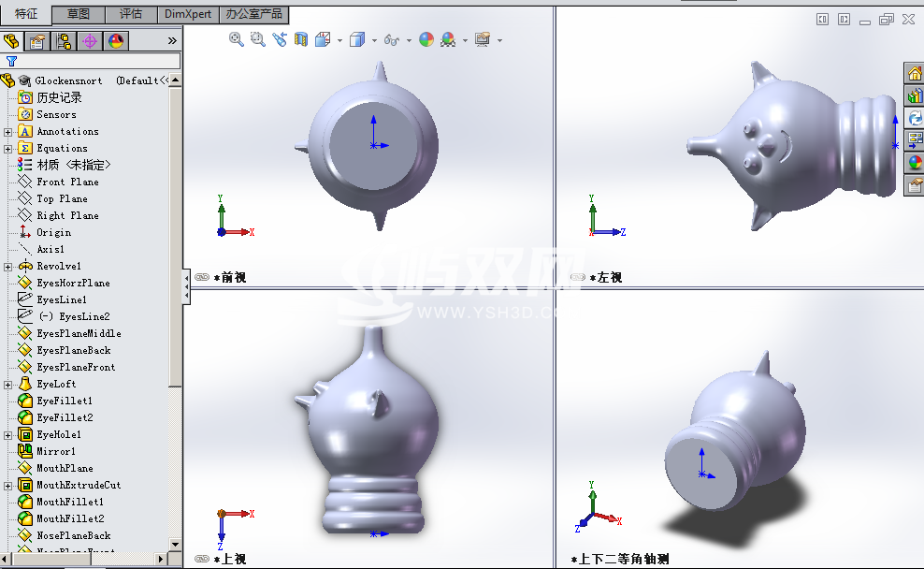Open the SolidWorks Resources home tab
This screenshot has width=924, height=569.
click(x=915, y=74)
